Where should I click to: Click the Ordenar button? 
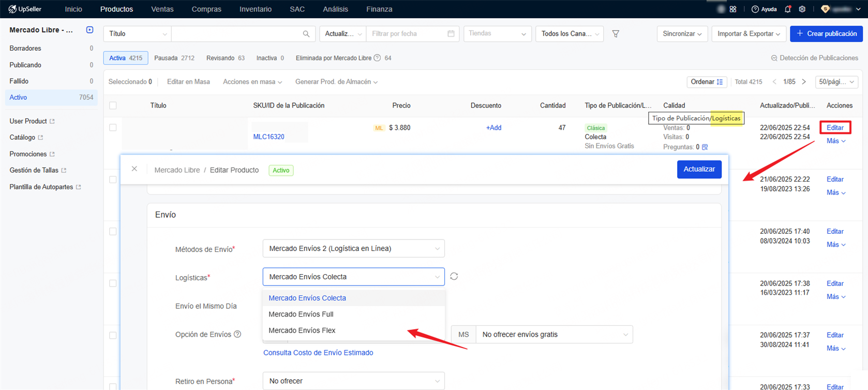coord(707,82)
